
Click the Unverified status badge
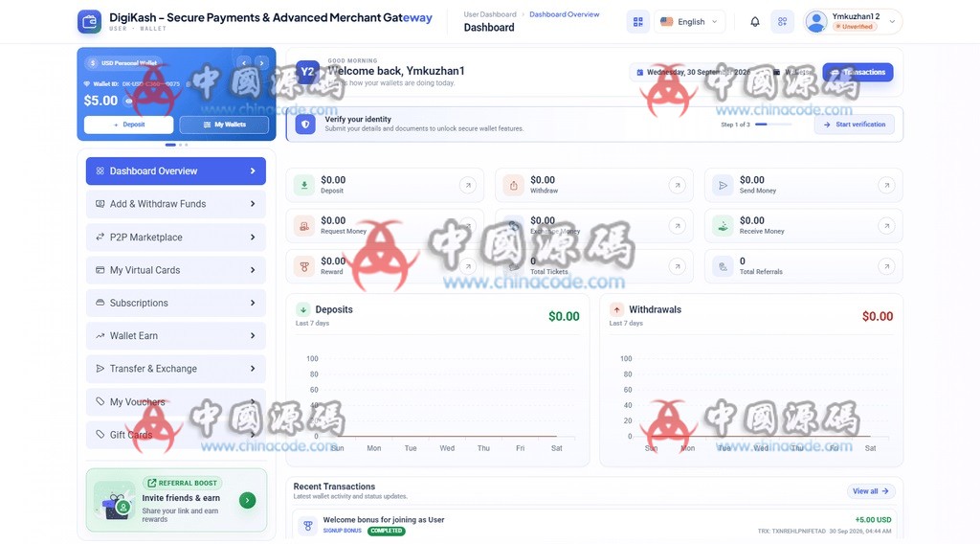pyautogui.click(x=855, y=27)
